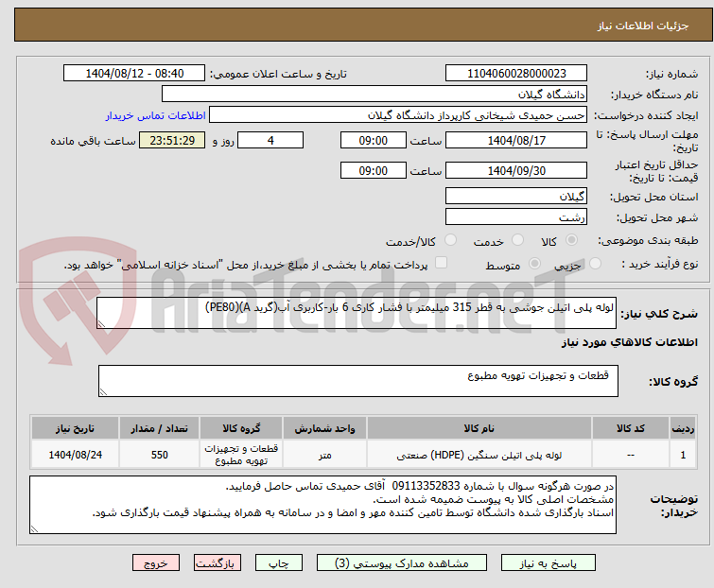Click the نام کالا column header
This screenshot has width=714, height=588.
[479, 428]
